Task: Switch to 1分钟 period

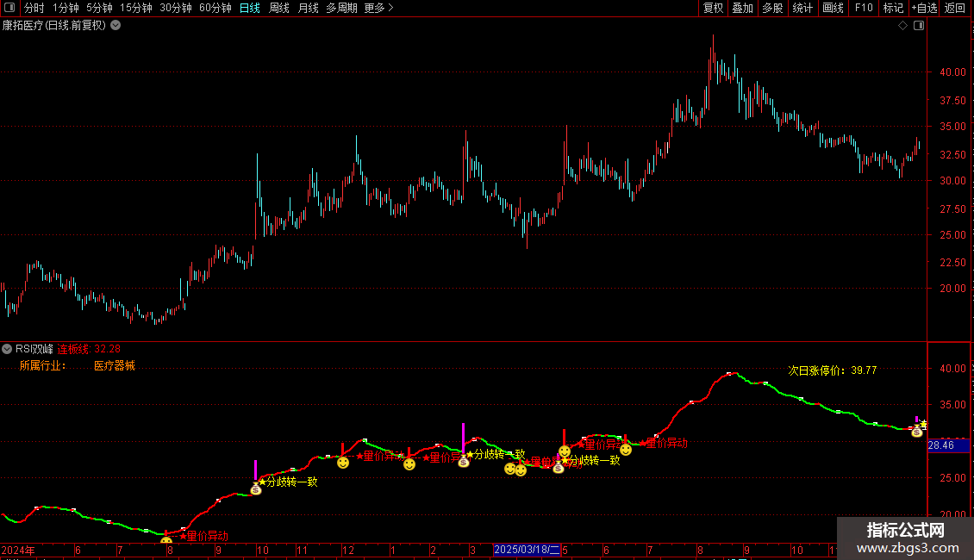Action: [x=66, y=8]
